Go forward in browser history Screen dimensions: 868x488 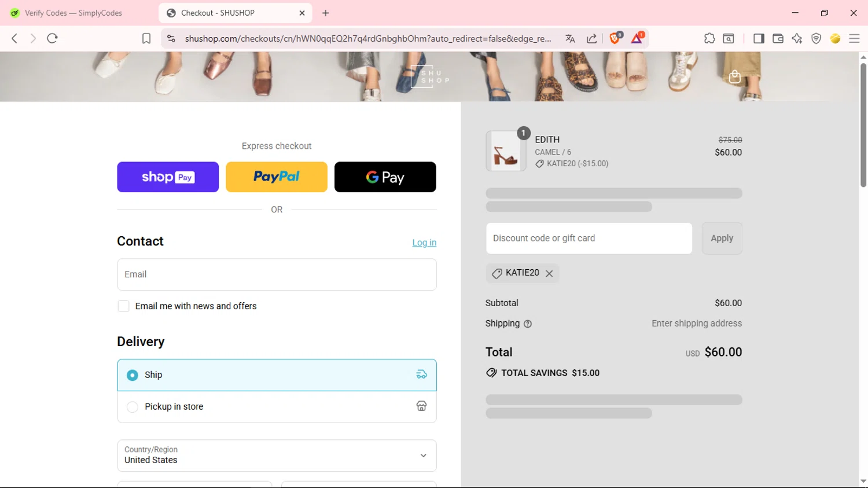point(33,38)
